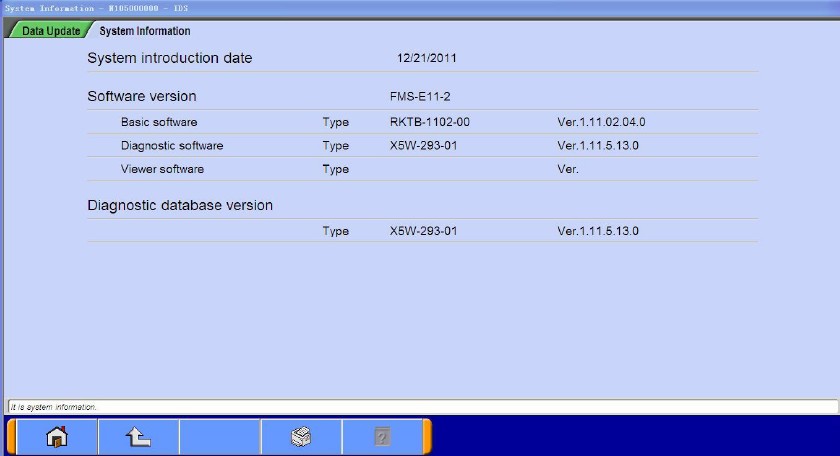The image size is (840, 456).
Task: Click the Basic software row label
Action: click(159, 122)
